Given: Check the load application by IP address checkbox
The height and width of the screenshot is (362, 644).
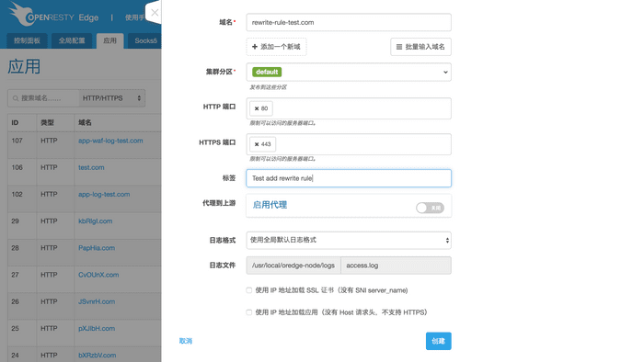Looking at the screenshot, I should point(249,312).
